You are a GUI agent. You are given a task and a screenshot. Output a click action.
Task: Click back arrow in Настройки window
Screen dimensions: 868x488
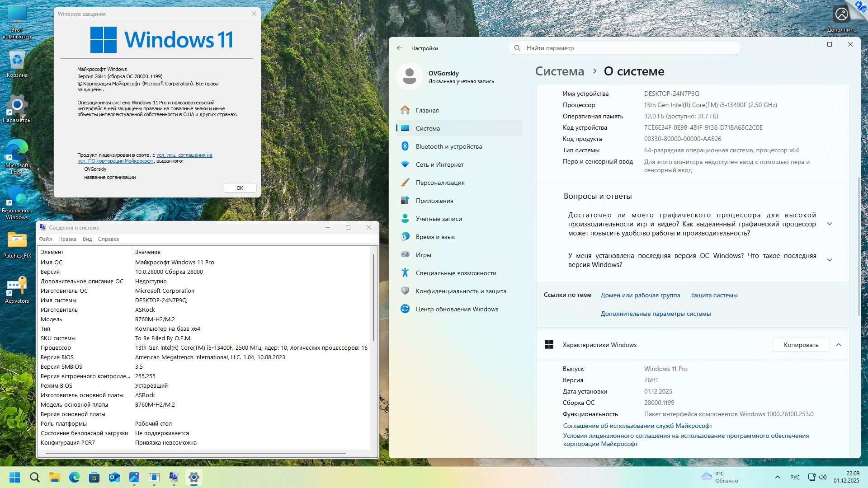(399, 48)
